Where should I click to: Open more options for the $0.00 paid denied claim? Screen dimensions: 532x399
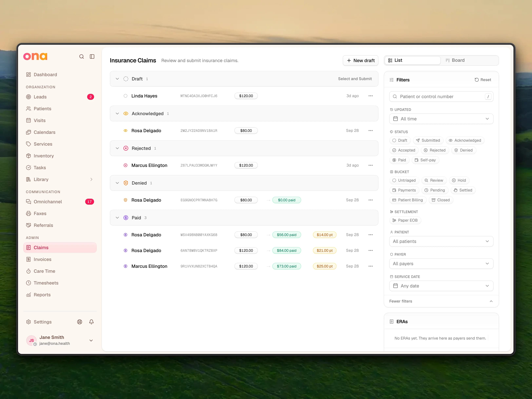coord(371,200)
